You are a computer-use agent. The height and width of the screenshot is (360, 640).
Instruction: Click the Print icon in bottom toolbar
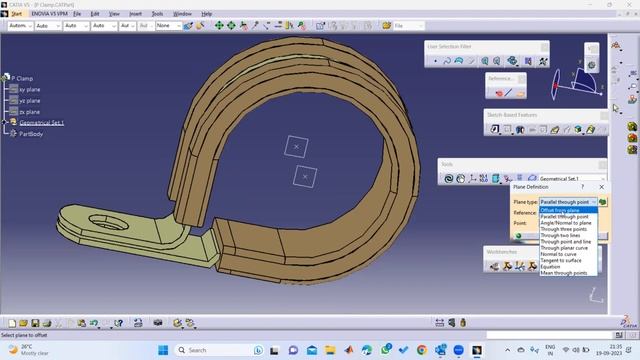pos(47,323)
